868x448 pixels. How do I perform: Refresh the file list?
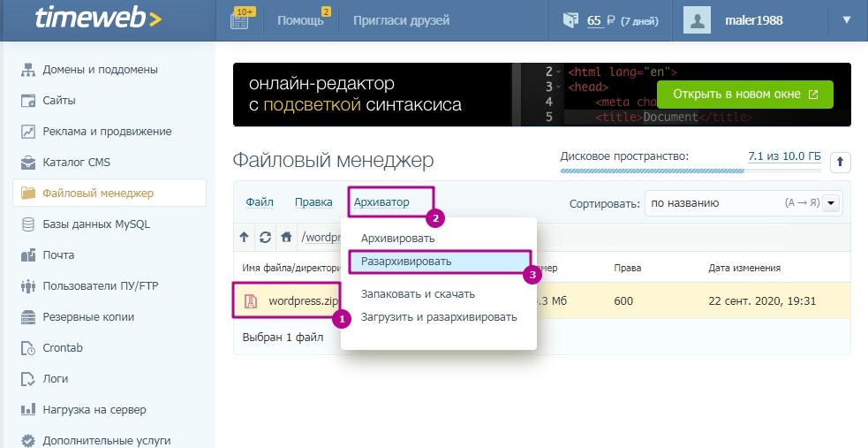click(x=265, y=237)
